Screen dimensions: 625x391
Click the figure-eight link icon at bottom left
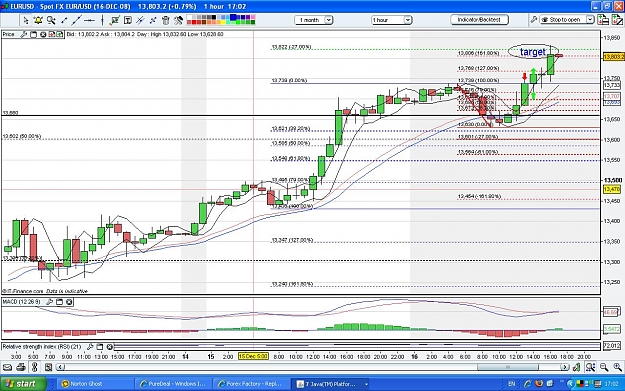(x=34, y=367)
